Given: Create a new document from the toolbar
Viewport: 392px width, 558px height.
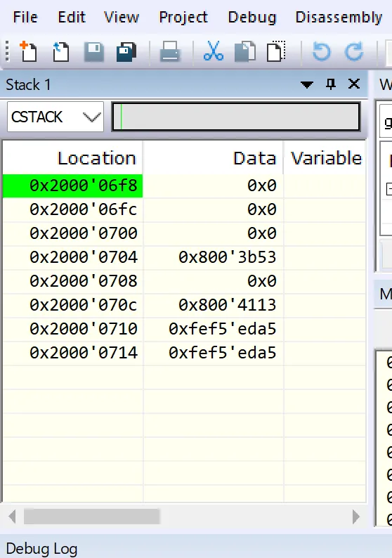Looking at the screenshot, I should coord(28,51).
